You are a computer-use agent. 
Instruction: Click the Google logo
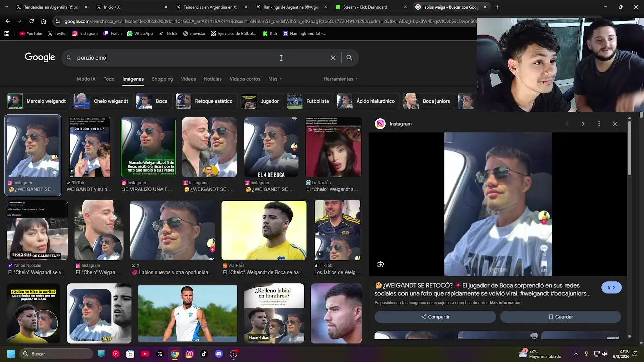point(40,57)
